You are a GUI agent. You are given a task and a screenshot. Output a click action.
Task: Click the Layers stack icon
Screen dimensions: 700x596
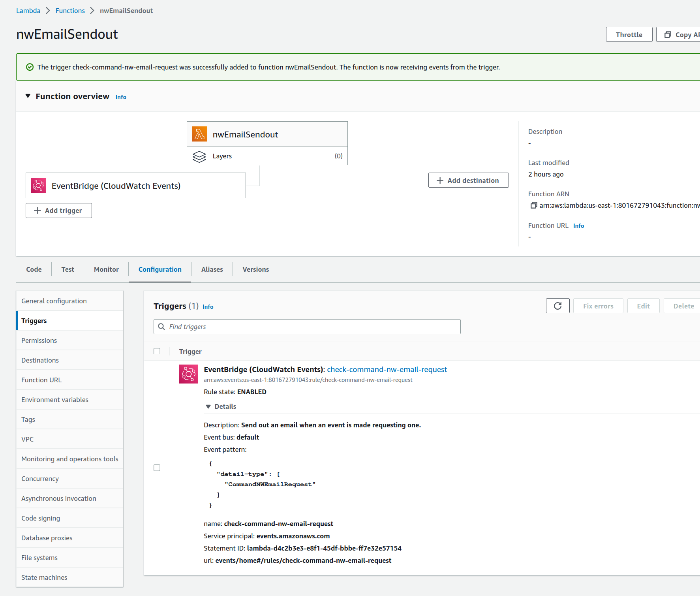point(199,156)
